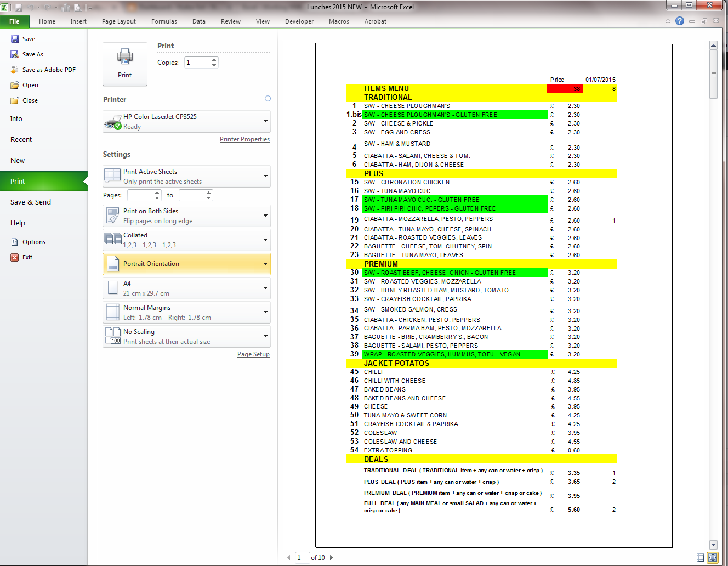The image size is (728, 566).
Task: Increase the Pages from value
Action: [x=157, y=192]
